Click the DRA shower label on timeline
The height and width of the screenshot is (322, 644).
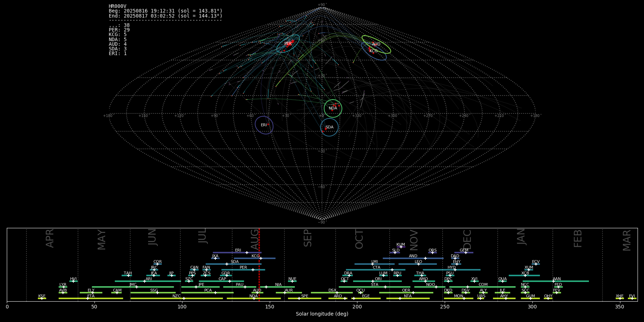tap(348, 273)
